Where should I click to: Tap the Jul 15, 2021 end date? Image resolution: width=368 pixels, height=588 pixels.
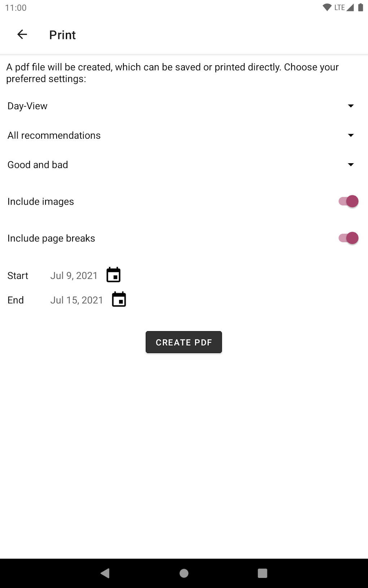(x=76, y=300)
